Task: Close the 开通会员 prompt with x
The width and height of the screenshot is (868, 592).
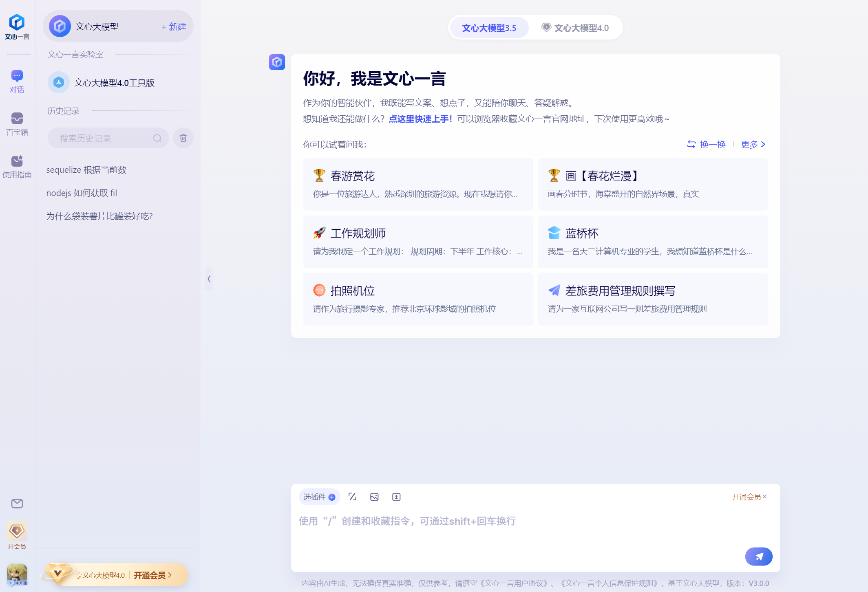Action: coord(765,496)
